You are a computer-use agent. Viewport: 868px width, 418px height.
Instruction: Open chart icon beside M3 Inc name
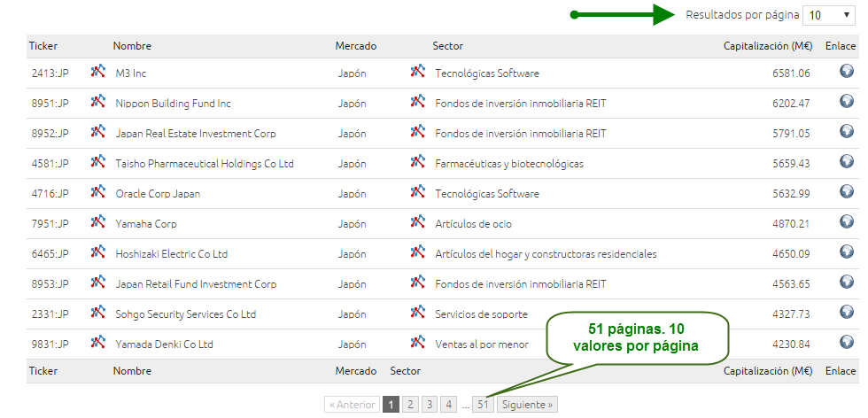click(x=98, y=71)
